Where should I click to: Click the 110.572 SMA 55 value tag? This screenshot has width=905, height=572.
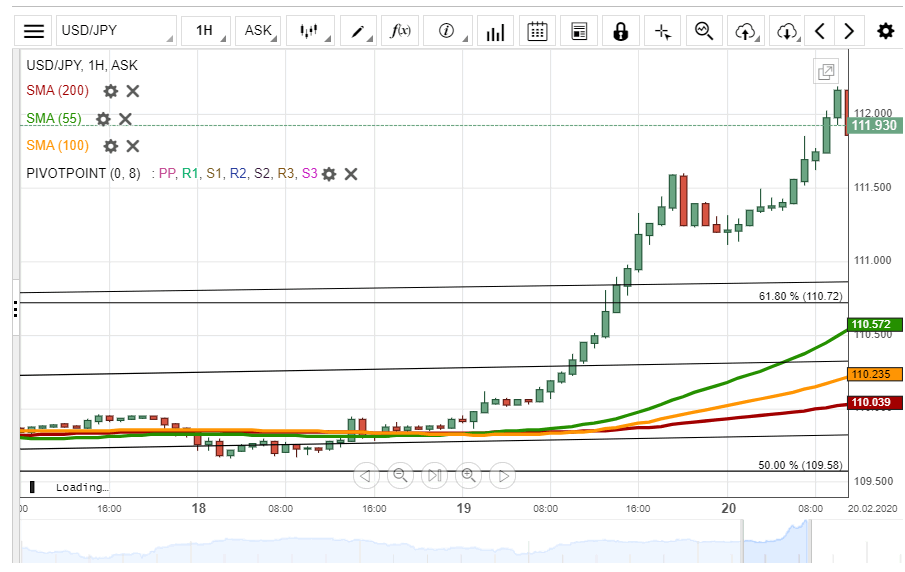pyautogui.click(x=874, y=324)
